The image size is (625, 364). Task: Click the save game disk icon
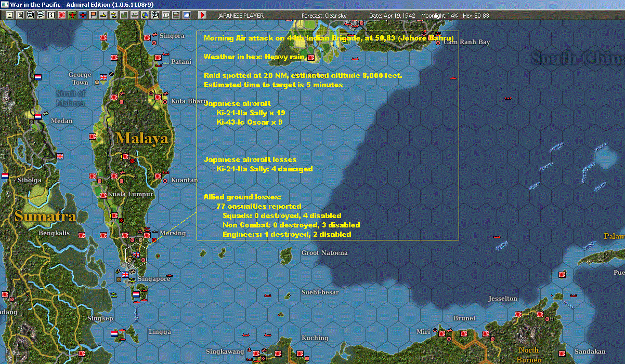point(10,15)
